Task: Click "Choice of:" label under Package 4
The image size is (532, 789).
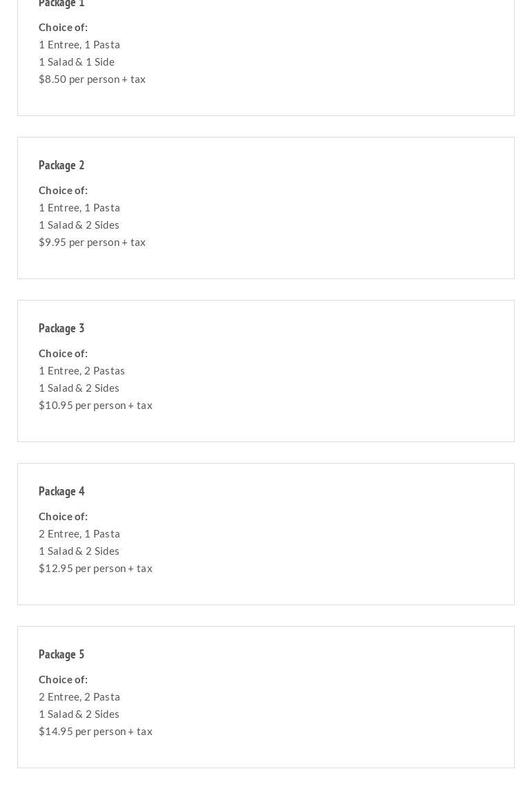Action: point(63,516)
